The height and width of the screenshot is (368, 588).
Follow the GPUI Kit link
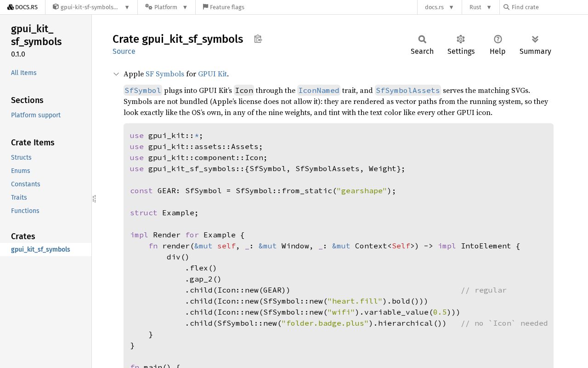click(213, 74)
